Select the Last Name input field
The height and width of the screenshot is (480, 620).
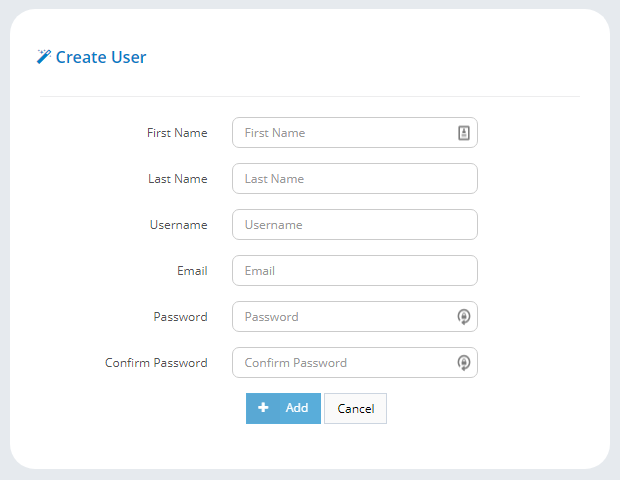(x=355, y=178)
